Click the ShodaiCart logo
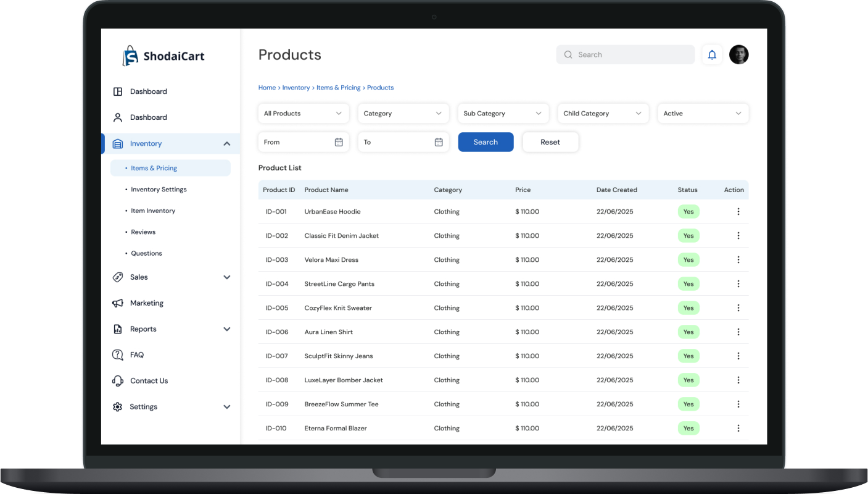This screenshot has height=494, width=868. pos(163,56)
